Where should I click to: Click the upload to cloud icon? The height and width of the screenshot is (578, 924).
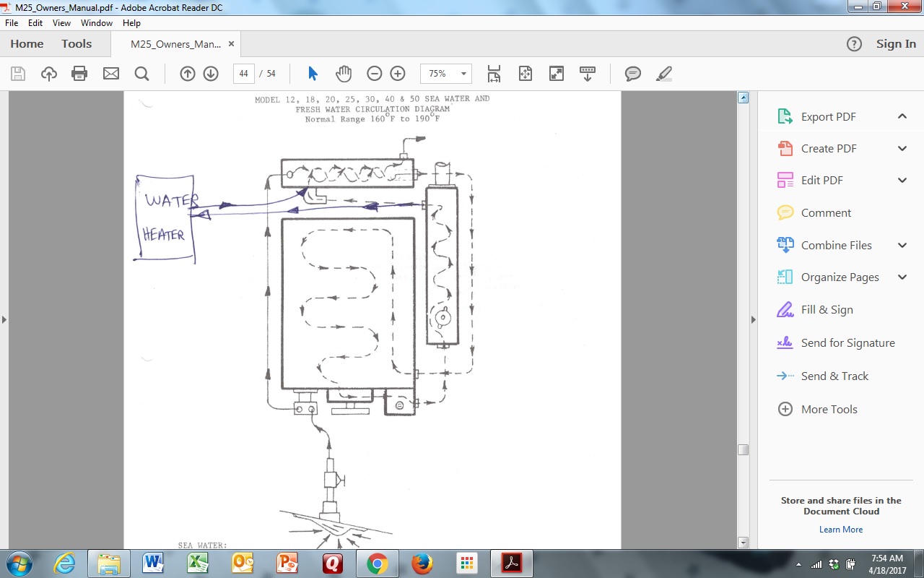point(49,73)
